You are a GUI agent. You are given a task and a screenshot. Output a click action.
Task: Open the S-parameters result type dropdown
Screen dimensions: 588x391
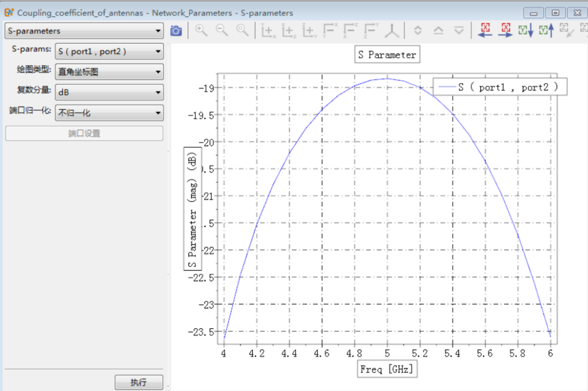pyautogui.click(x=84, y=30)
